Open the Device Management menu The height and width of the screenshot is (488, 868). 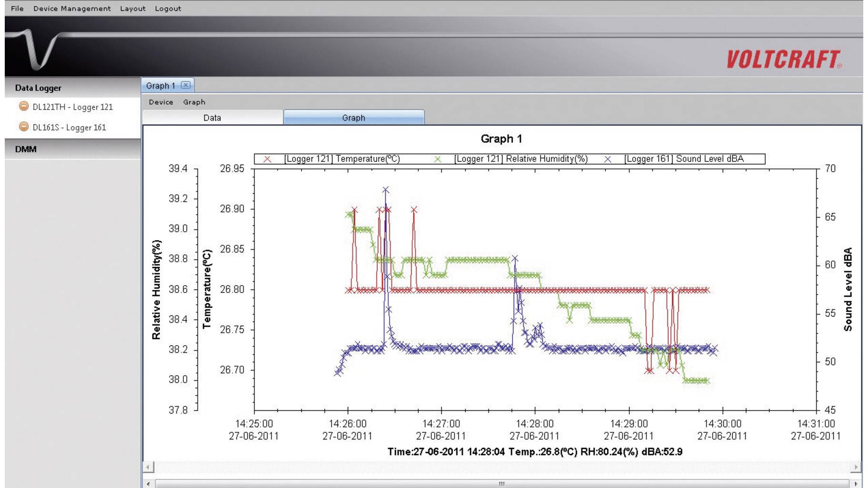[72, 8]
